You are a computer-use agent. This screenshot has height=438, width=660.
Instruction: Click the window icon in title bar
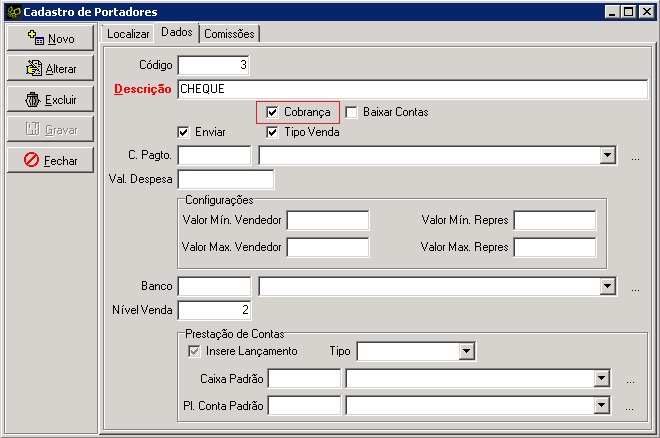coord(11,11)
